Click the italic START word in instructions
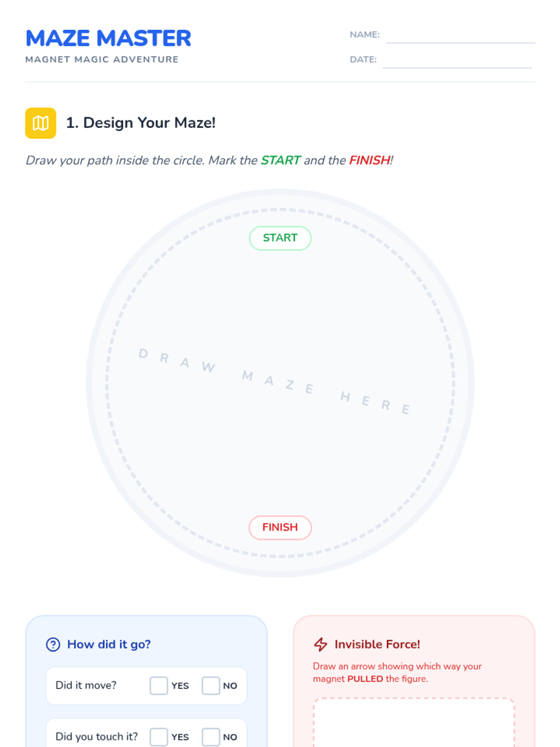The width and height of the screenshot is (560, 747). coord(280,160)
